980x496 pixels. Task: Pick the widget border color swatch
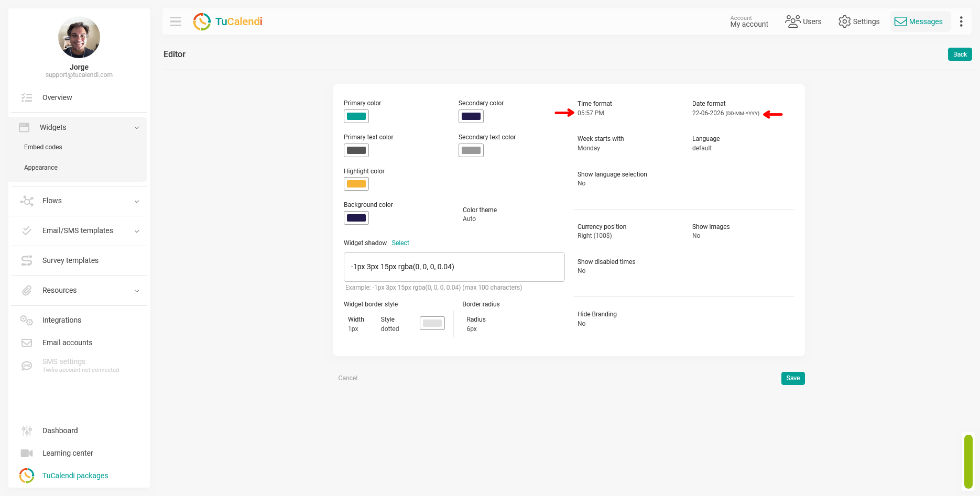coord(432,323)
